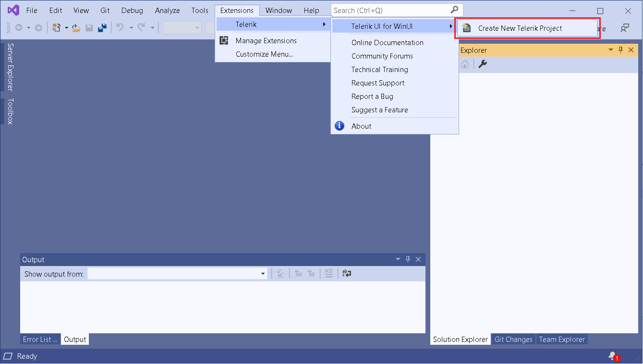Click the Clear All icon in Output toolbar

[x=329, y=273]
